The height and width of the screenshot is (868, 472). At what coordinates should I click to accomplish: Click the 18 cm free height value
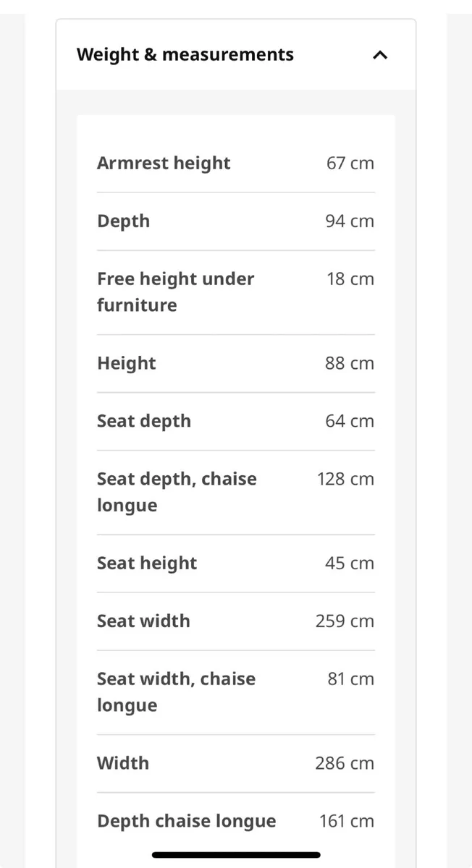tap(350, 278)
